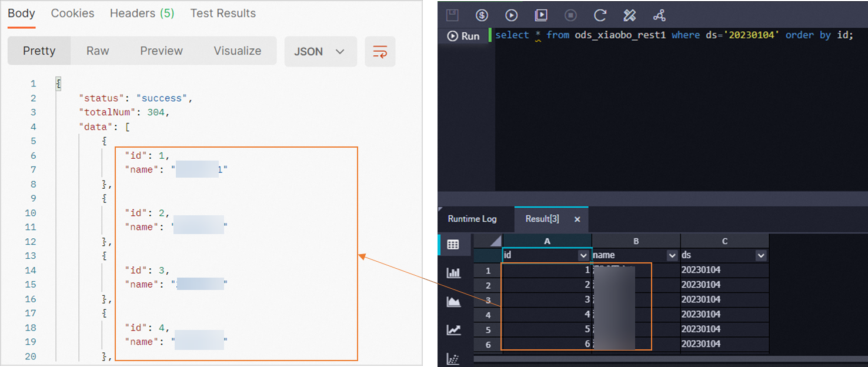Click column header B in the results grid
Screen dimensions: 868x367
(x=636, y=241)
